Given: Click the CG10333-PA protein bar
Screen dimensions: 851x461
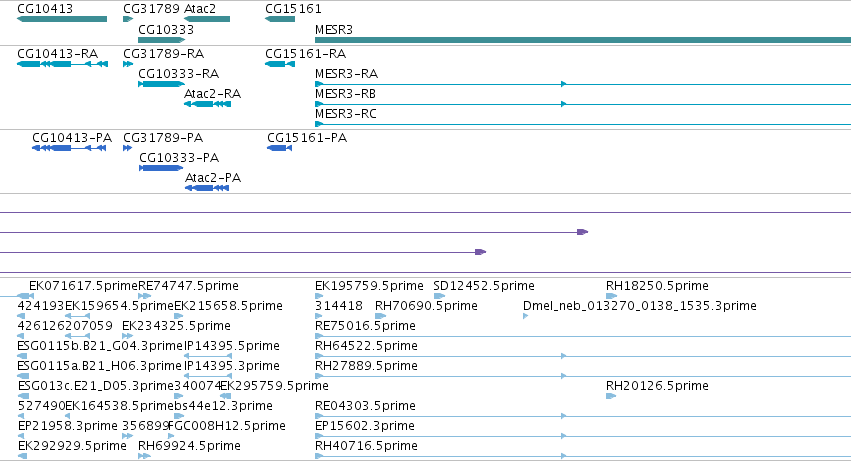Looking at the screenshot, I should click(x=161, y=168).
